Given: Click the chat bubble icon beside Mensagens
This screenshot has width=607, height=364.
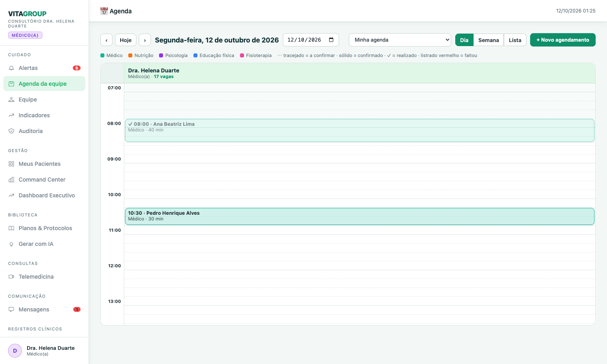Looking at the screenshot, I should (11, 309).
